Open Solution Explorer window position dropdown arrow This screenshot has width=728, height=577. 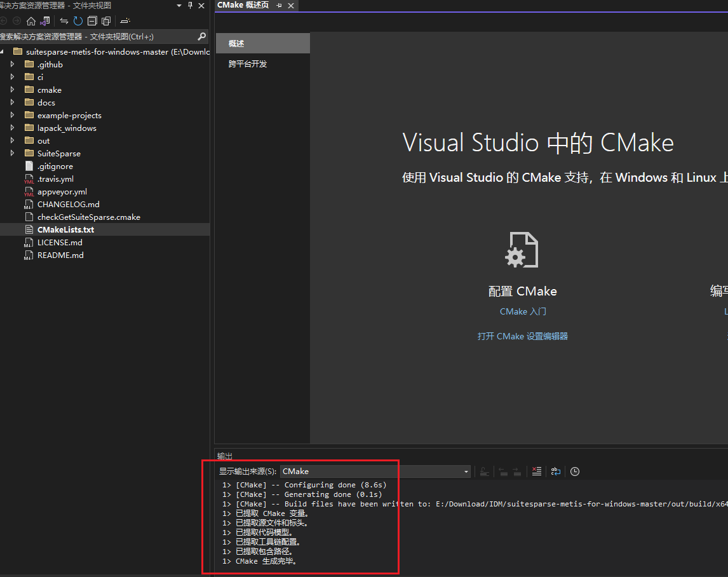(179, 6)
